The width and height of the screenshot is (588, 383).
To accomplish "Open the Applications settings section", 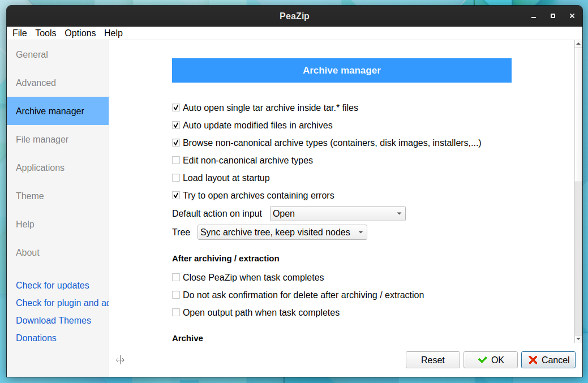I will tap(58, 168).
